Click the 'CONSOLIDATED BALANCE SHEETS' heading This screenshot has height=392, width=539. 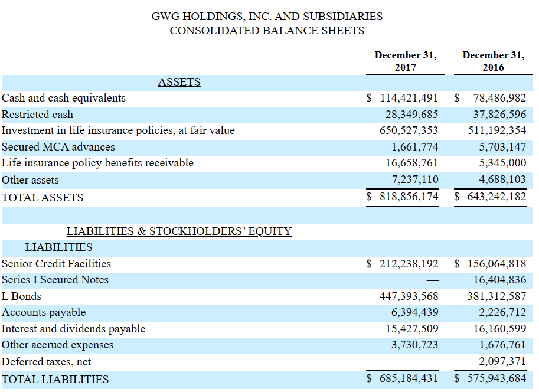pos(267,30)
